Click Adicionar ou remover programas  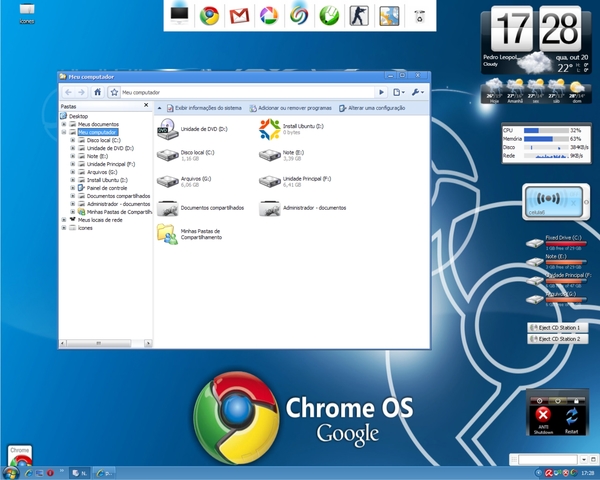291,108
